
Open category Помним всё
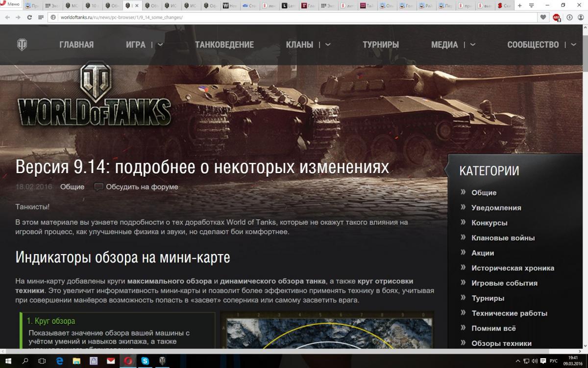coord(493,328)
